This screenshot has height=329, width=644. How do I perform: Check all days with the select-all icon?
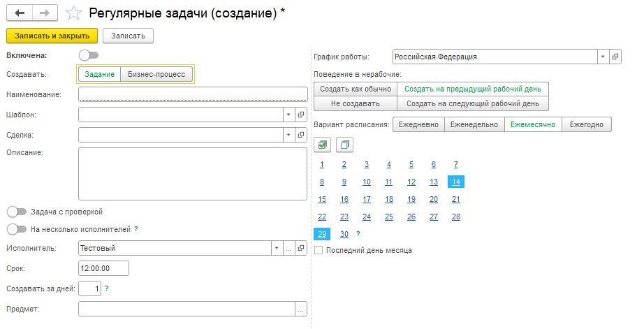pos(322,145)
